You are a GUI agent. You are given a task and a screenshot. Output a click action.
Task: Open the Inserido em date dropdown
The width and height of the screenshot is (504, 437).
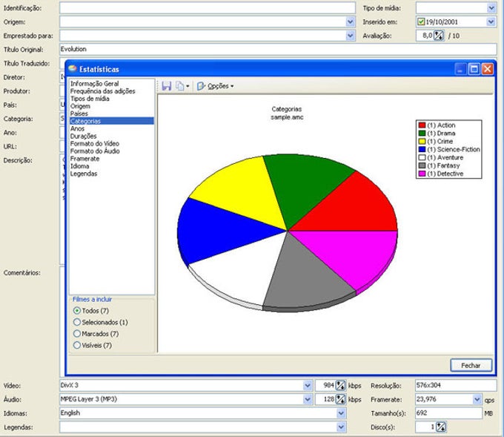pyautogui.click(x=491, y=22)
